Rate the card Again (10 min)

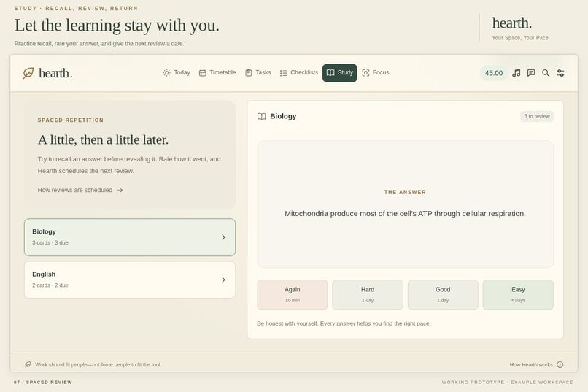click(x=293, y=294)
